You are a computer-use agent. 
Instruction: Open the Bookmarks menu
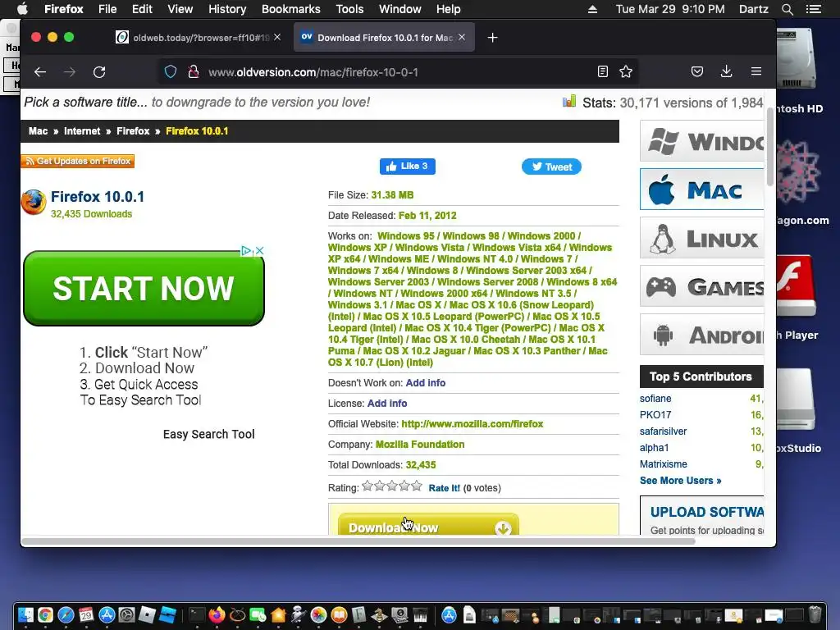point(291,9)
